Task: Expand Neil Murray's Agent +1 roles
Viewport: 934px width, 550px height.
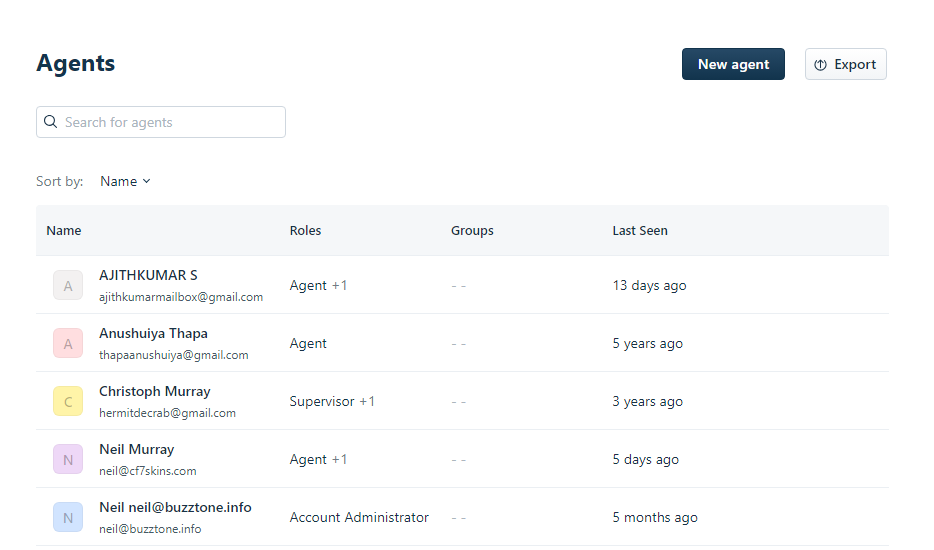Action: 339,459
